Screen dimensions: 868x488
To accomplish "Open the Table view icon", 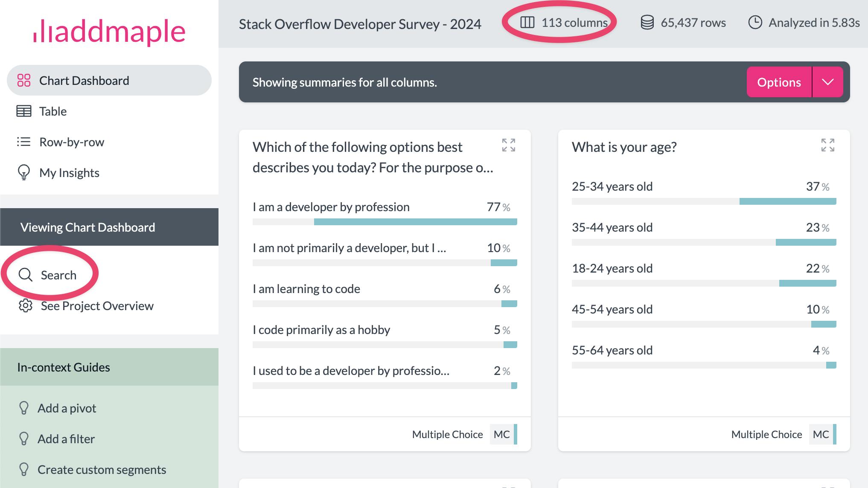I will 24,111.
